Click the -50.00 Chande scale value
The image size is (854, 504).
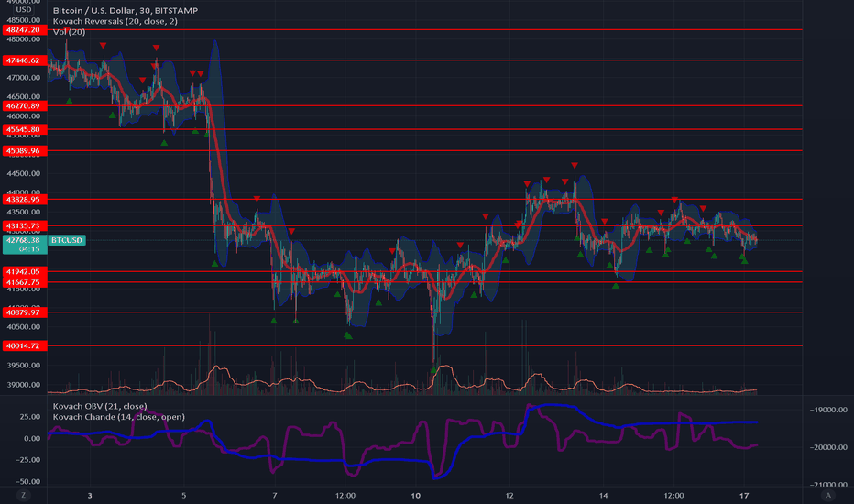[27, 482]
